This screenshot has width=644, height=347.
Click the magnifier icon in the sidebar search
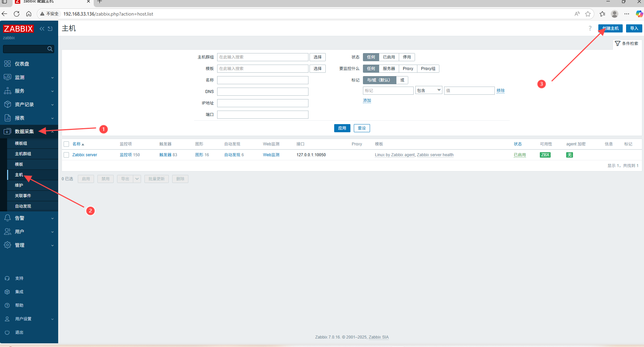coord(50,49)
